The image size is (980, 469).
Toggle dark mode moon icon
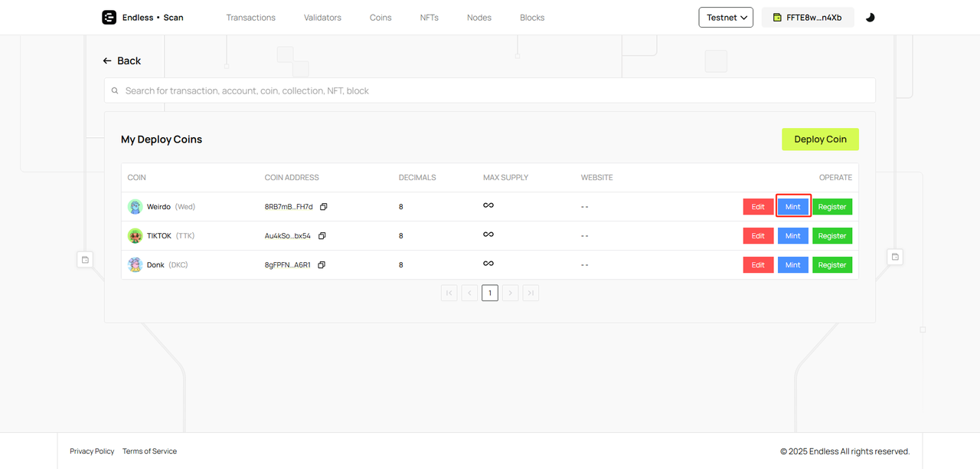point(870,18)
